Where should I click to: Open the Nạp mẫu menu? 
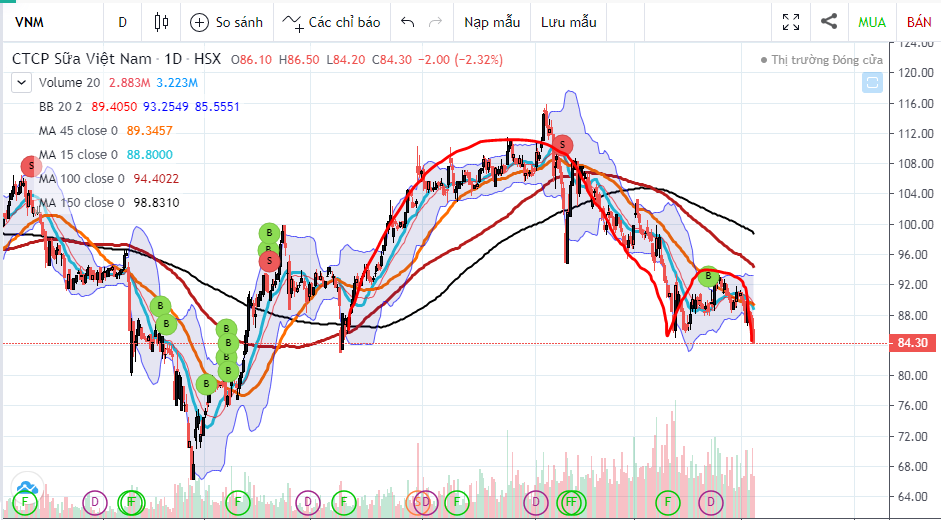491,21
